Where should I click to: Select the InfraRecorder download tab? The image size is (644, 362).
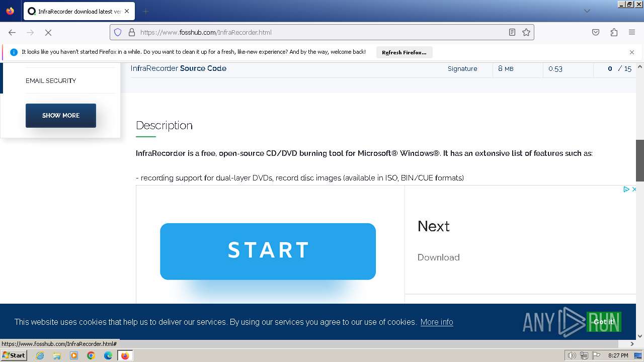pyautogui.click(x=79, y=11)
